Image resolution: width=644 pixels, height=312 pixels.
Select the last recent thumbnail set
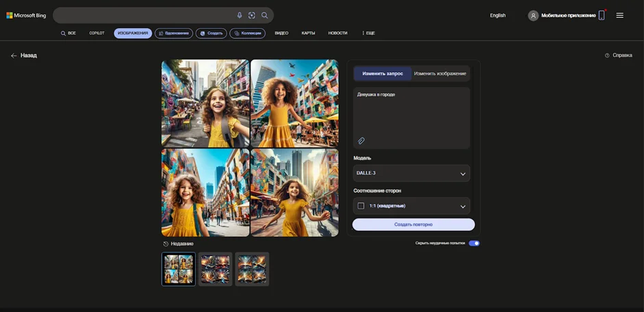(x=252, y=269)
